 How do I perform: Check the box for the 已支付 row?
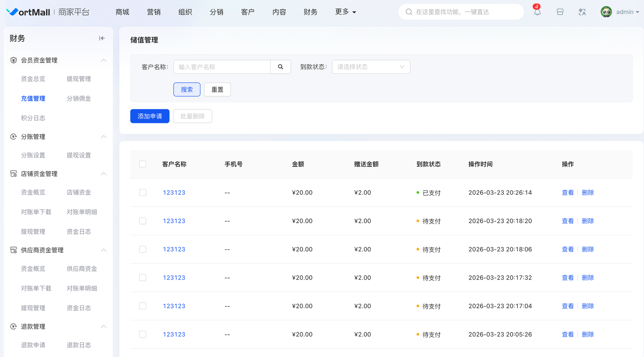[142, 193]
